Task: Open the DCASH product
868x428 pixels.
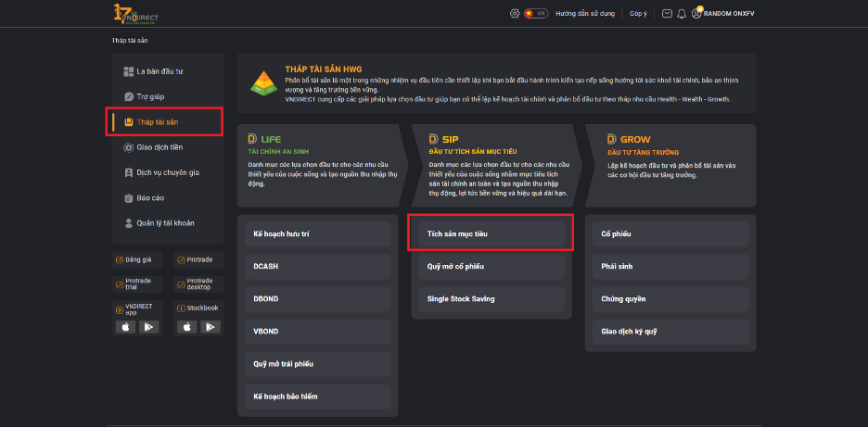Action: point(318,267)
